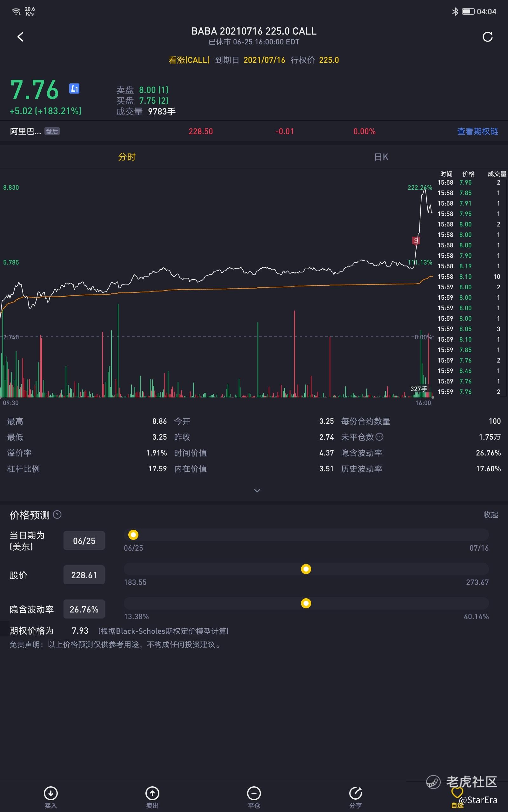Tap the BABA 20210716 225.0 CALL title
The image size is (508, 812).
[x=254, y=31]
